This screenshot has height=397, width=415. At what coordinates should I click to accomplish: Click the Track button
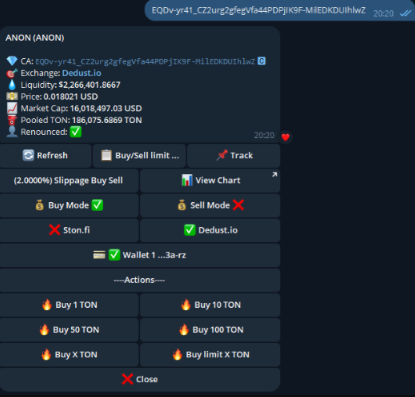coord(234,156)
